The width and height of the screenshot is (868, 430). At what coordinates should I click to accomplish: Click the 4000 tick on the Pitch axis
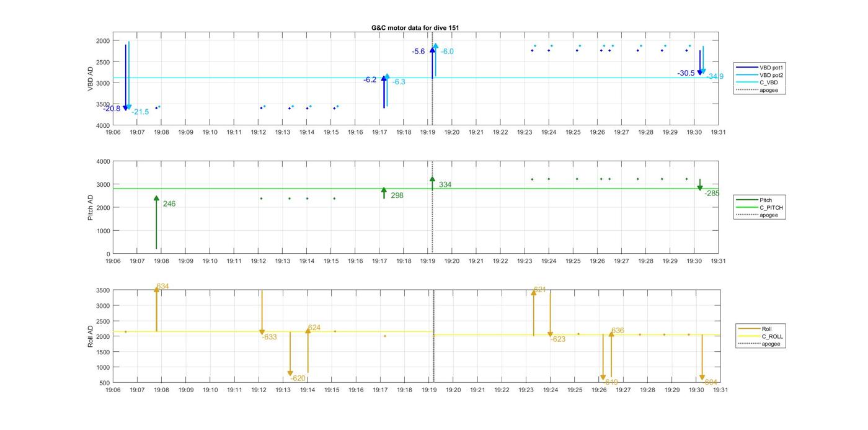point(103,161)
